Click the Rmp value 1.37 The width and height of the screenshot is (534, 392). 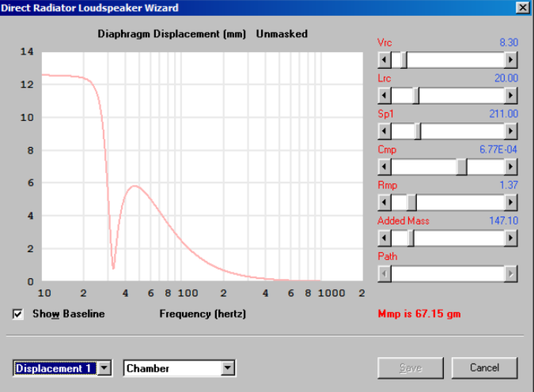pyautogui.click(x=509, y=185)
